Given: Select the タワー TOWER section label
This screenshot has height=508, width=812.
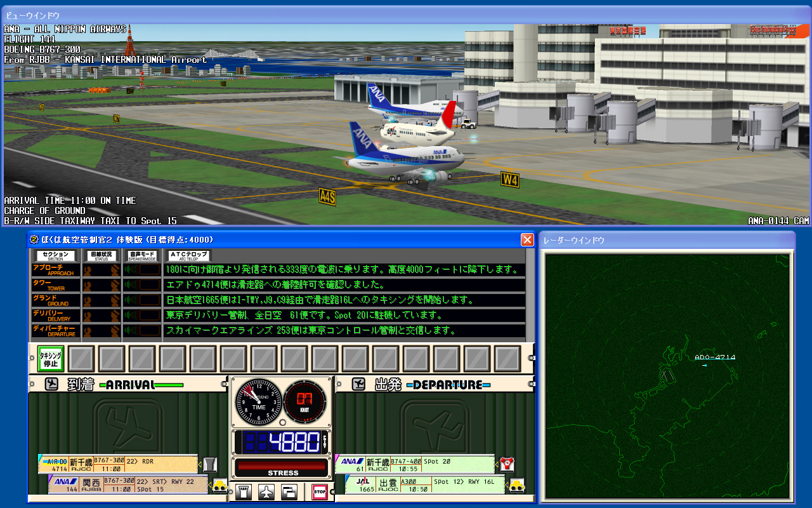Looking at the screenshot, I should tap(56, 284).
